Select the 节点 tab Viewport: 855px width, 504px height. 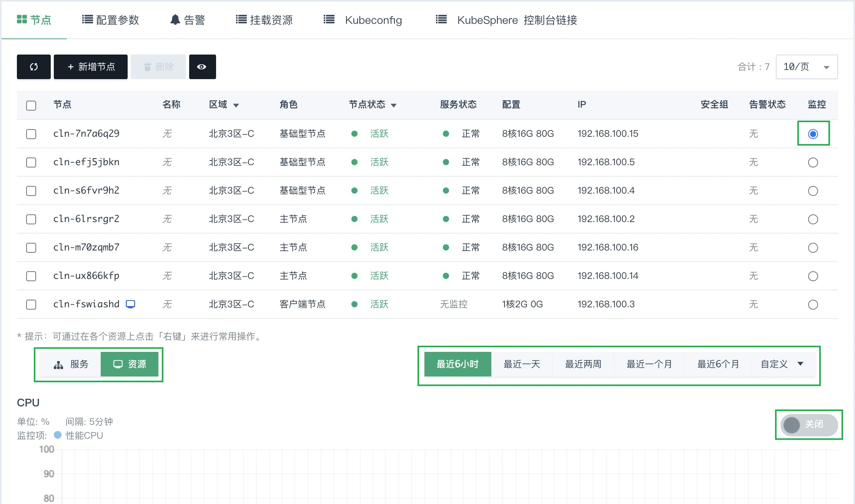pyautogui.click(x=34, y=20)
